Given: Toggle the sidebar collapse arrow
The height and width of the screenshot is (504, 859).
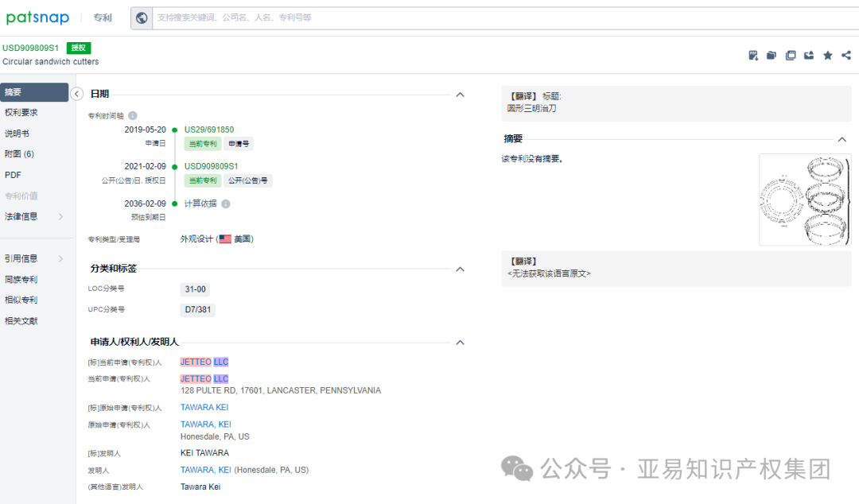Looking at the screenshot, I should tap(76, 93).
